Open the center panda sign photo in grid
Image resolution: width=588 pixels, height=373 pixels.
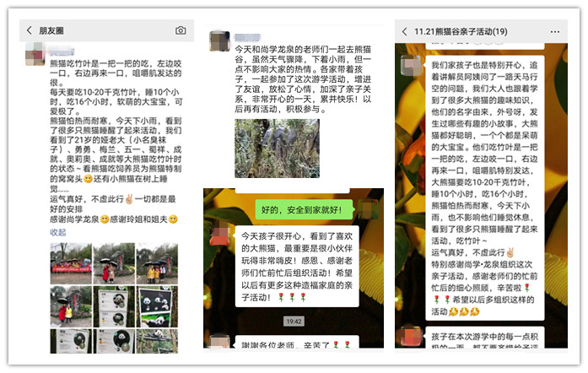pos(113,306)
